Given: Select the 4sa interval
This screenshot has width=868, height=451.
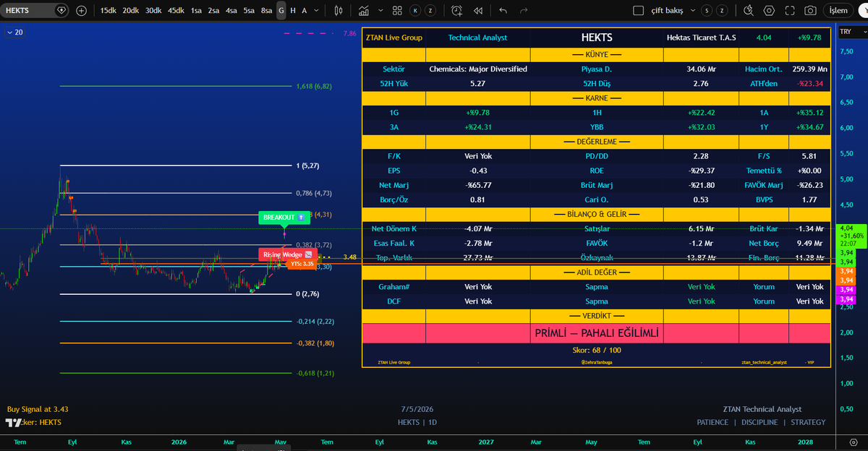Looking at the screenshot, I should (231, 11).
